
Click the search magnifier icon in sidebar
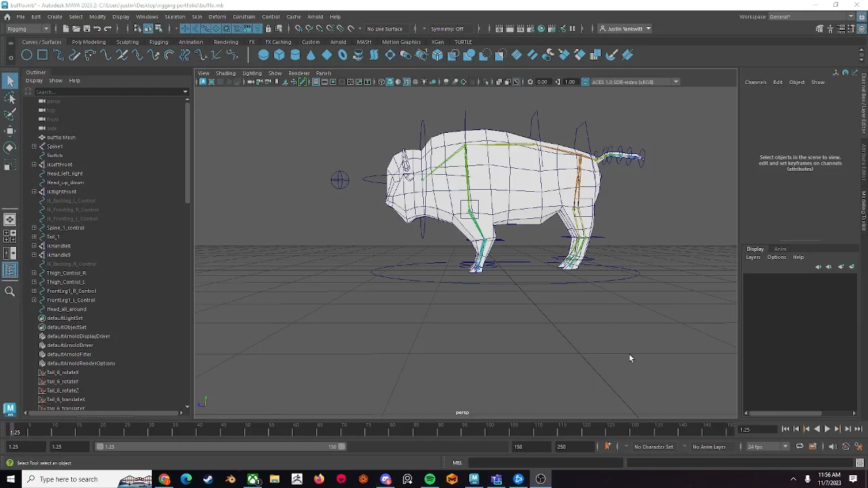click(x=9, y=291)
